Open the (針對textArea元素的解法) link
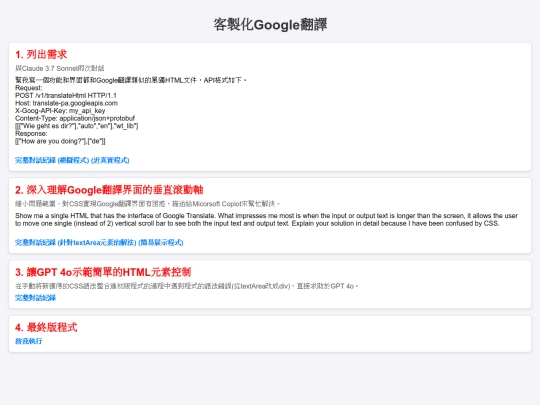 [x=97, y=242]
